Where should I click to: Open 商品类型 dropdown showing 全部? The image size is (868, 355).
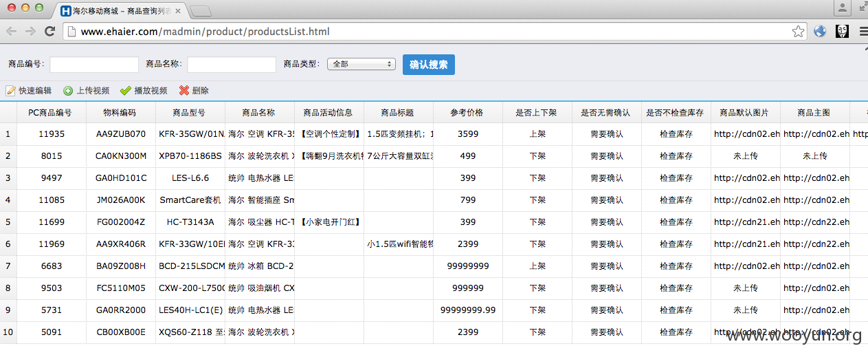point(361,64)
